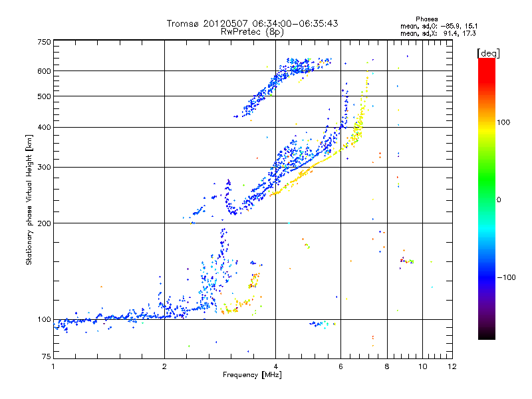Click the 'Phases' heading text
The height and width of the screenshot is (399, 532).
427,19
